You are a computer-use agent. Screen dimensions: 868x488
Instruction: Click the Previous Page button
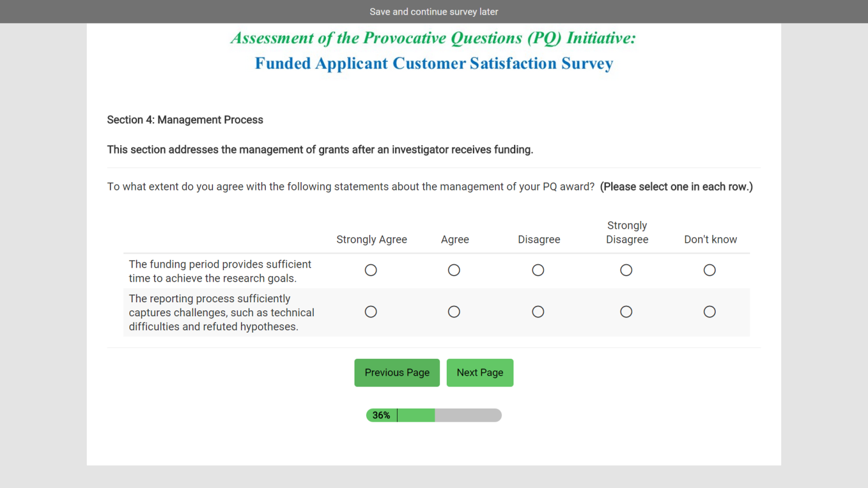click(x=397, y=373)
